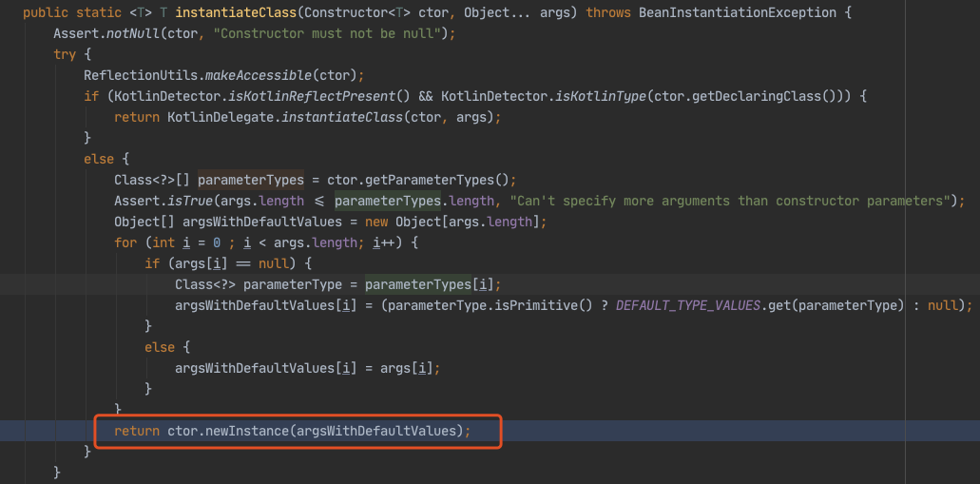Click the public keyword on first line

click(x=46, y=12)
